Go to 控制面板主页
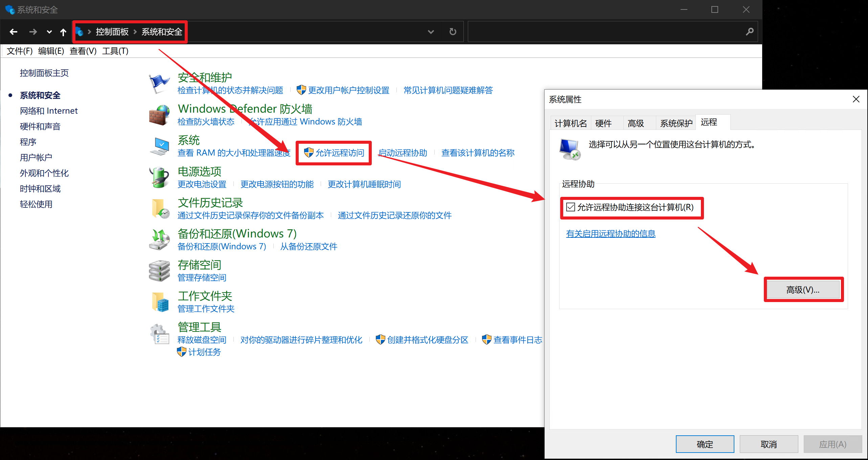Image resolution: width=868 pixels, height=460 pixels. (x=44, y=73)
